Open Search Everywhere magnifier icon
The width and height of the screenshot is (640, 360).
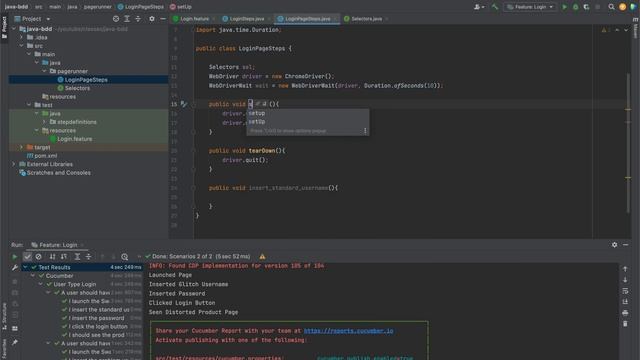point(611,7)
